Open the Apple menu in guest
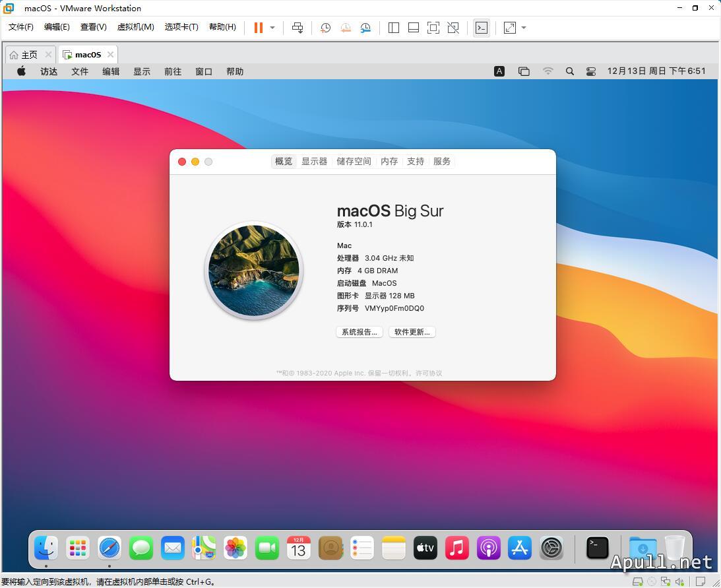 coord(21,71)
